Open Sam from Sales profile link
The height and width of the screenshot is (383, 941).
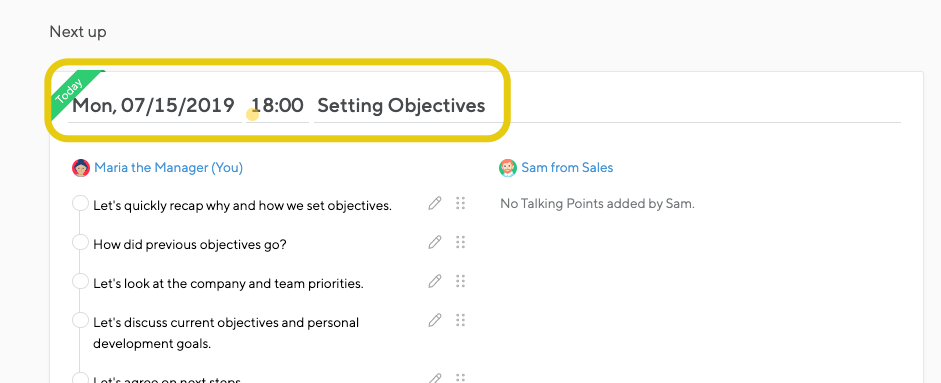point(567,167)
